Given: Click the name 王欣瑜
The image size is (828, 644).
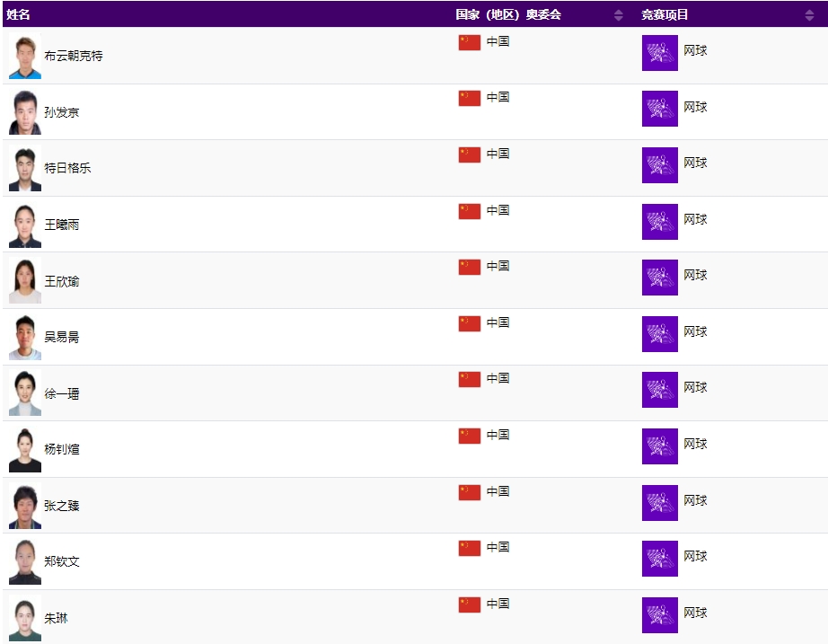Looking at the screenshot, I should [x=62, y=281].
